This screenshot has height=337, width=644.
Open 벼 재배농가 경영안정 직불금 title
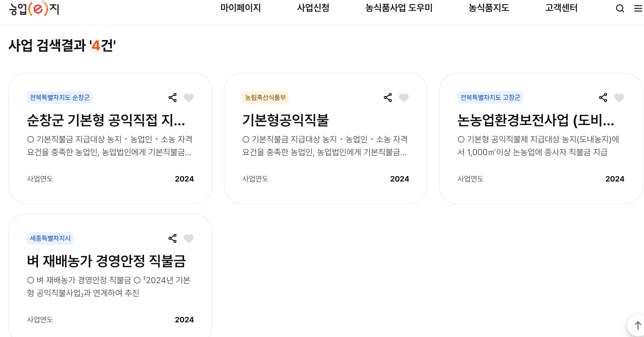[x=106, y=261]
